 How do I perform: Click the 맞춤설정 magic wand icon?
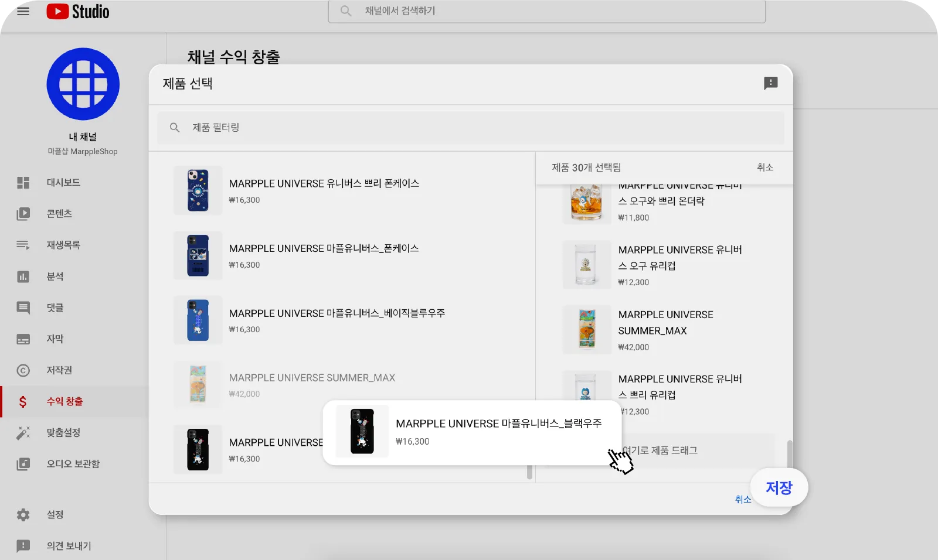pyautogui.click(x=23, y=433)
